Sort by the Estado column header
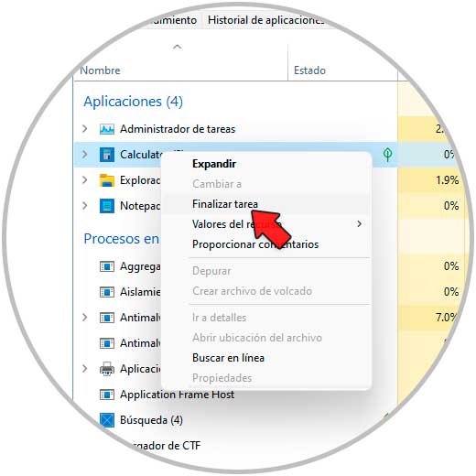 pos(309,70)
